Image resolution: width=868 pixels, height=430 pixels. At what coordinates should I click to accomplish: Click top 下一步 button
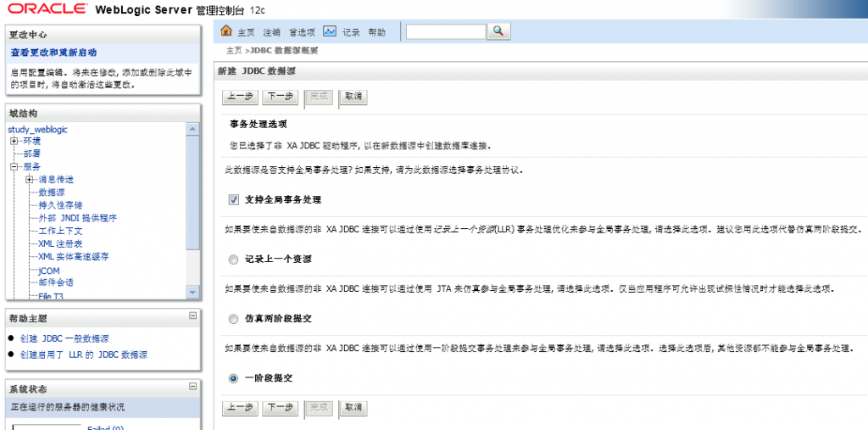[x=280, y=97]
